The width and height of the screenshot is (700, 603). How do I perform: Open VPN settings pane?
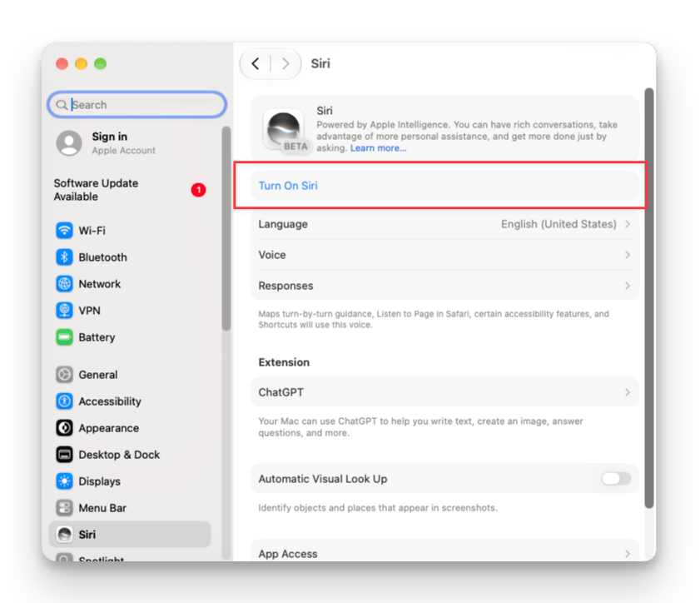[130, 311]
